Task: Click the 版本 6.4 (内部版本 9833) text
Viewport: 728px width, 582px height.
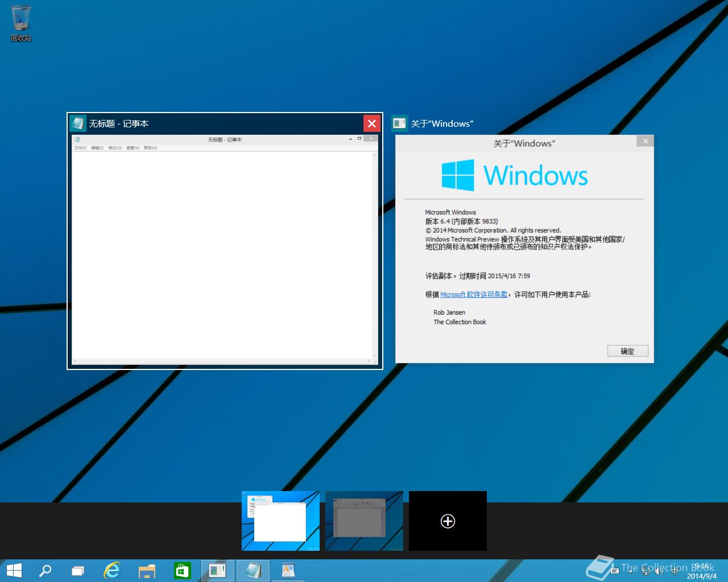Action: 461,221
